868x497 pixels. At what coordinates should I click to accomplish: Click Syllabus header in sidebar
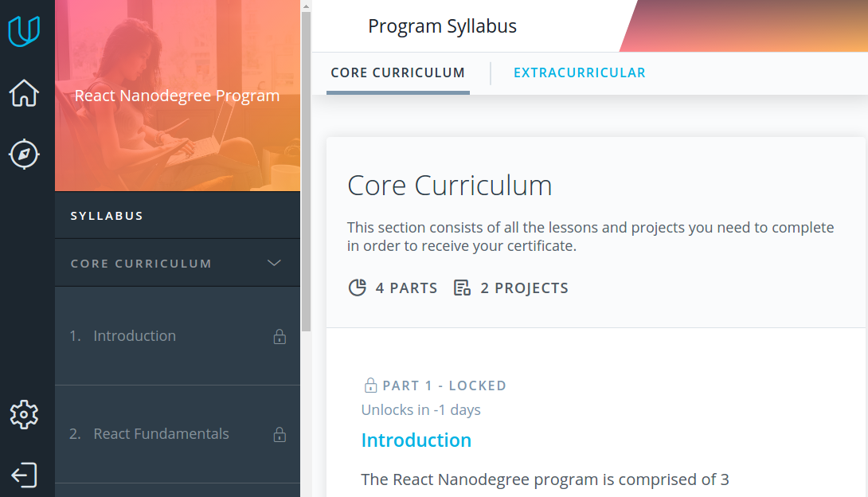[107, 216]
